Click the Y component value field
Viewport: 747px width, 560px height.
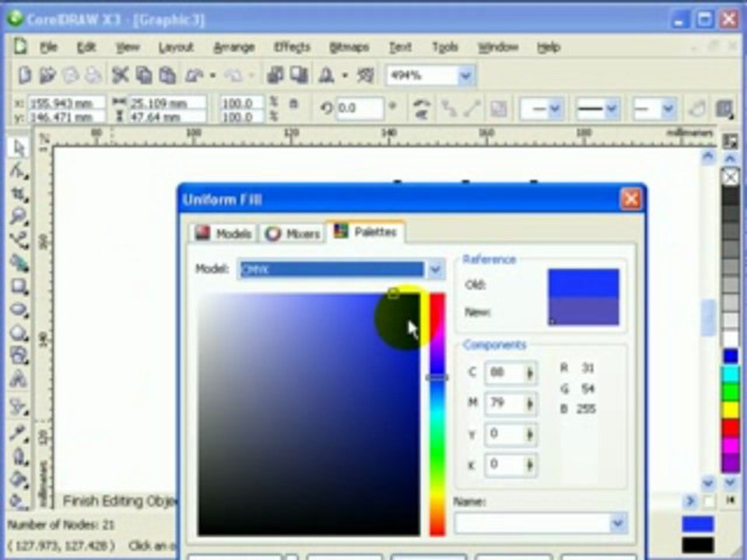[x=504, y=434]
